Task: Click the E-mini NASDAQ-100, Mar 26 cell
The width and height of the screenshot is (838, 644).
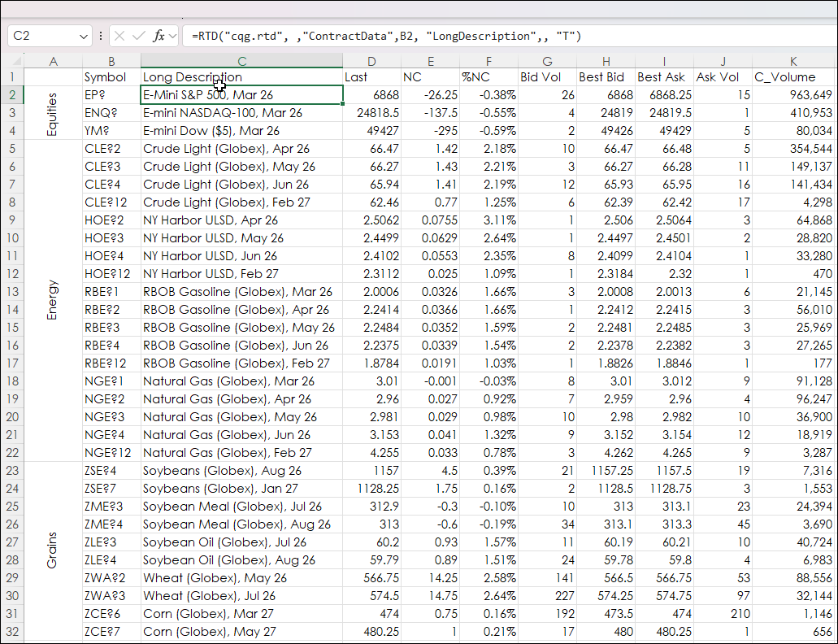Action: click(x=241, y=113)
